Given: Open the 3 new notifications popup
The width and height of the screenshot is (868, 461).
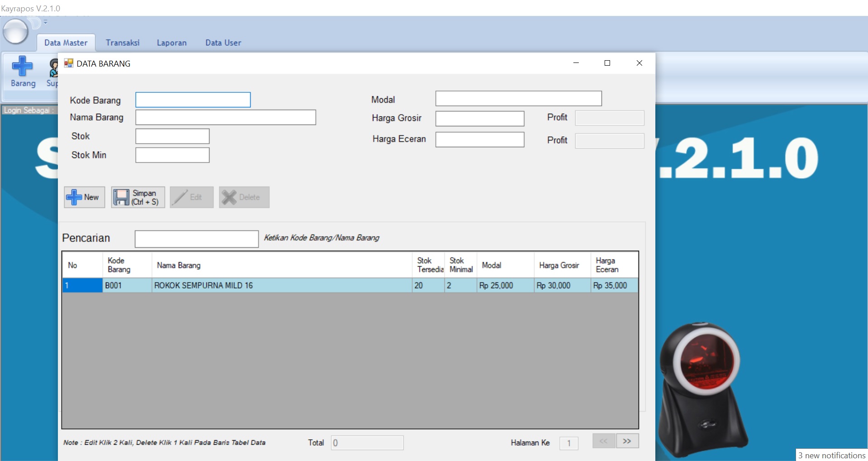Looking at the screenshot, I should (831, 455).
